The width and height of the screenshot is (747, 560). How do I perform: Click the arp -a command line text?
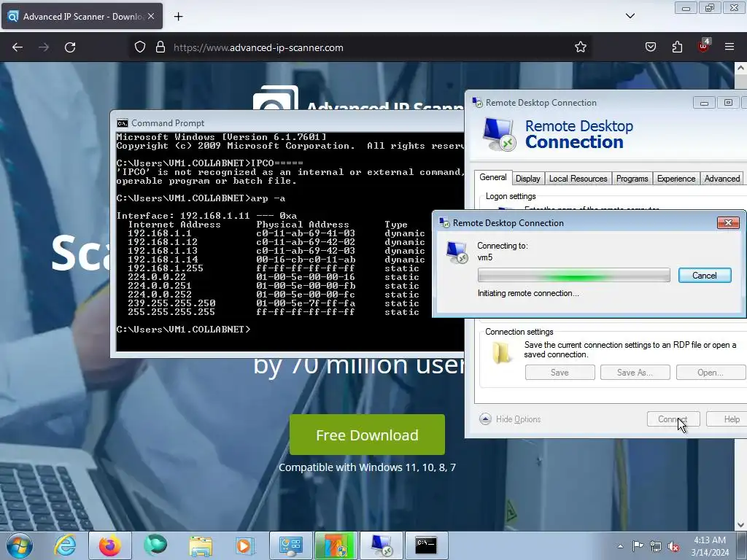[268, 198]
